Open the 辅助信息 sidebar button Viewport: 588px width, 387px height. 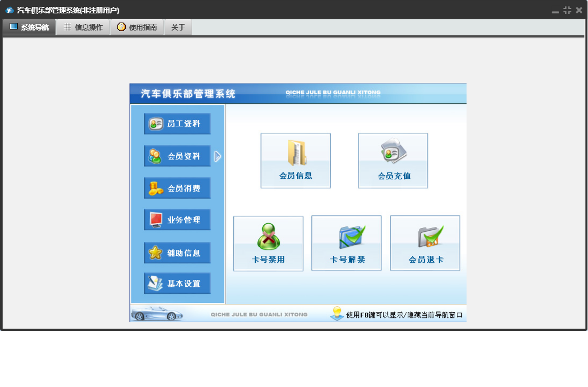177,253
